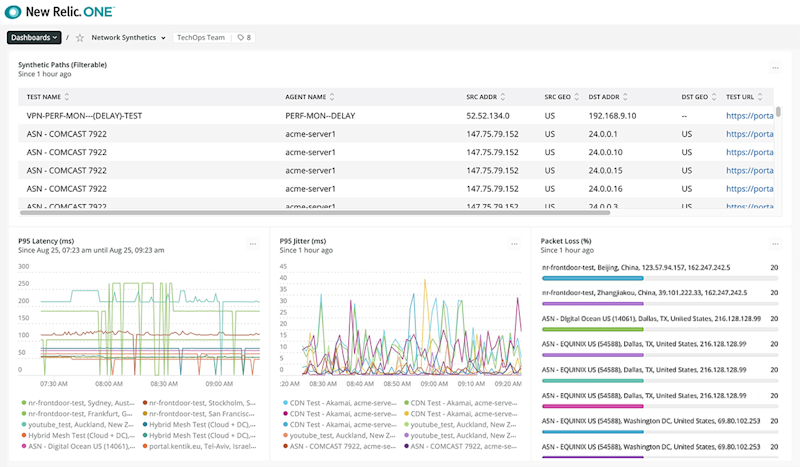Sort table by TEST NAME column

46,97
